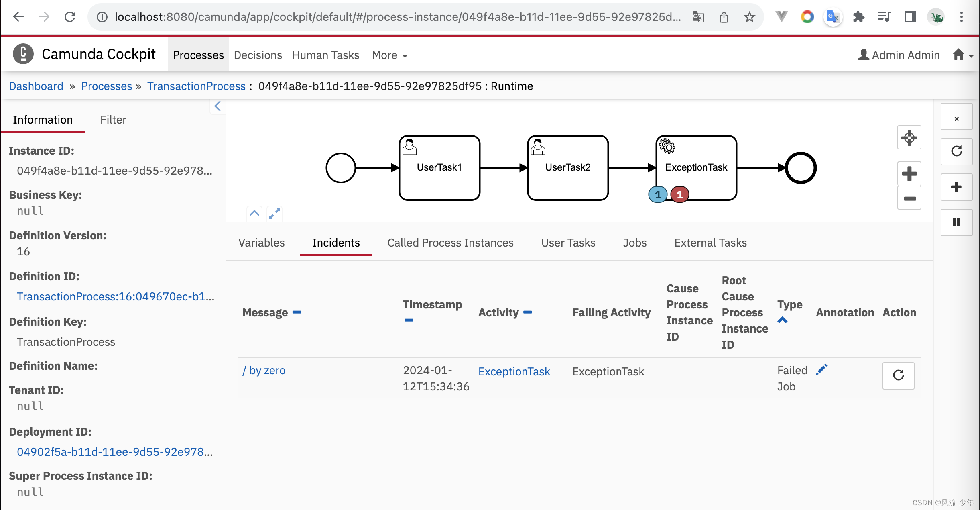Image resolution: width=980 pixels, height=510 pixels.
Task: Click the start event circle in diagram
Action: point(341,167)
